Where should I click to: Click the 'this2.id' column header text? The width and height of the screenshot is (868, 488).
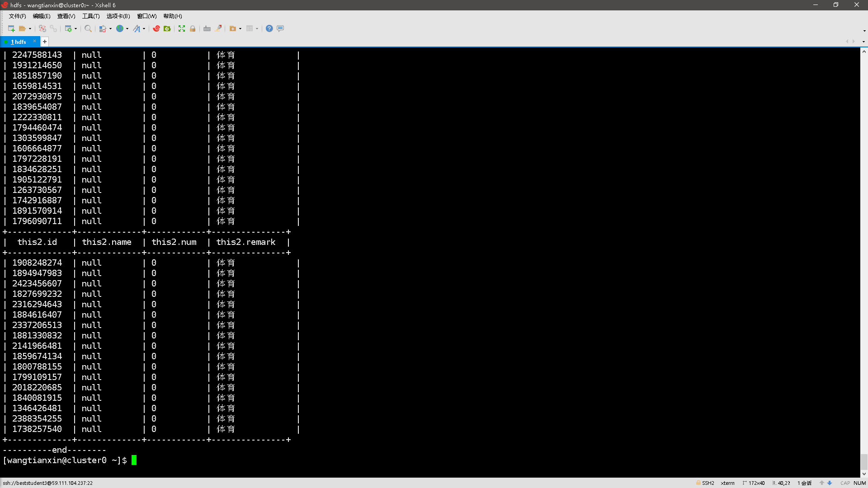click(x=38, y=242)
